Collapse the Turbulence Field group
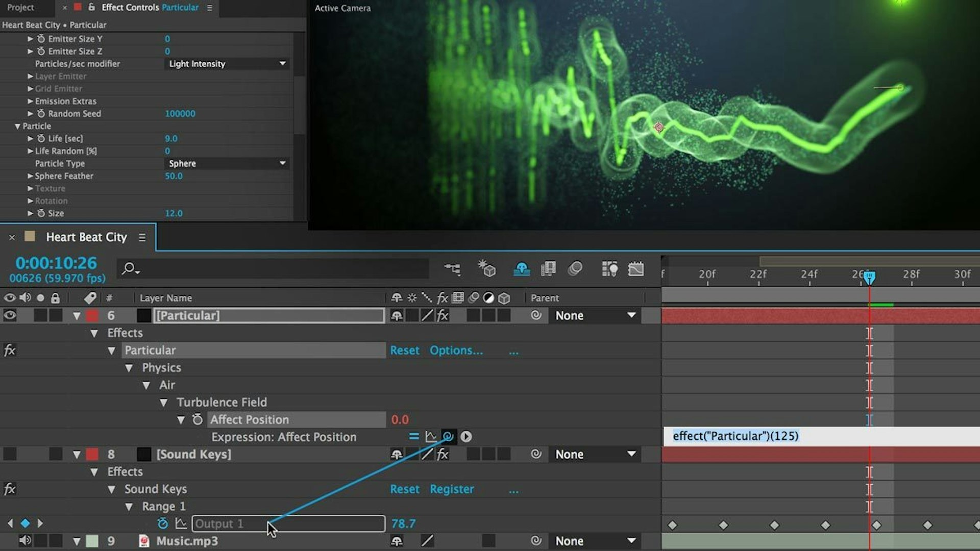Viewport: 980px width, 551px height. [163, 402]
